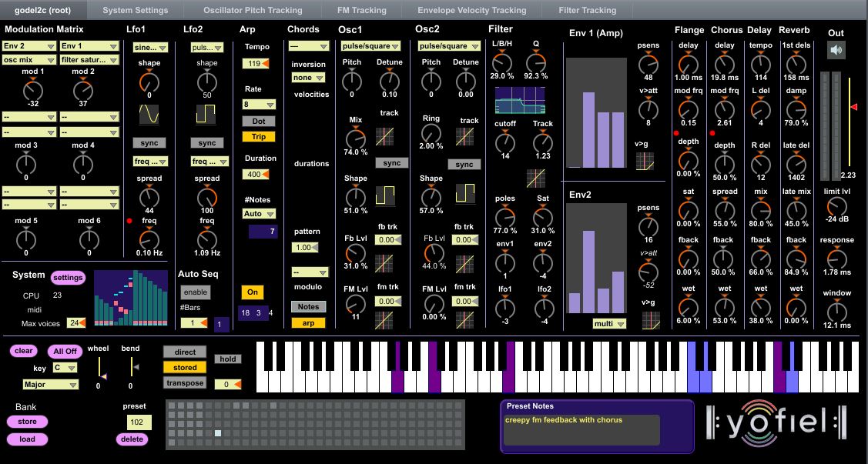Open the Env 1 v>g curve icon
The height and width of the screenshot is (464, 868).
tap(645, 161)
